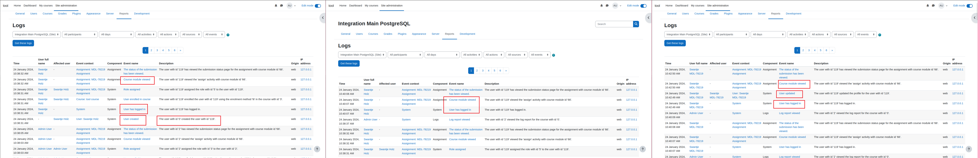Open User: Swantje MDL-78219 context link
Image resolution: width=980 pixels, height=158 pixels.
[740, 95]
